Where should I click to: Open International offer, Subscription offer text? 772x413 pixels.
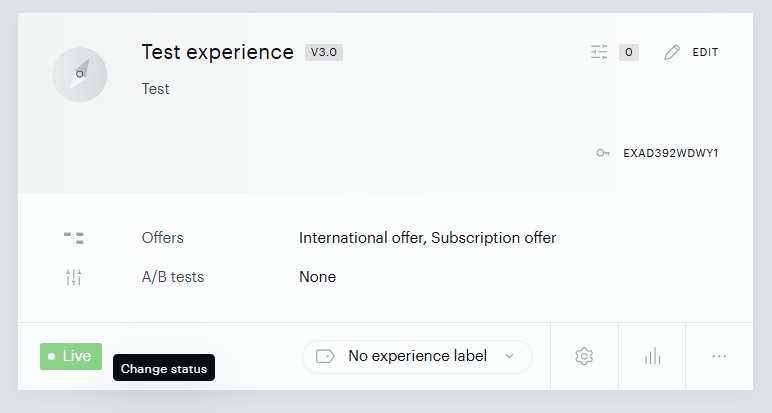(427, 238)
